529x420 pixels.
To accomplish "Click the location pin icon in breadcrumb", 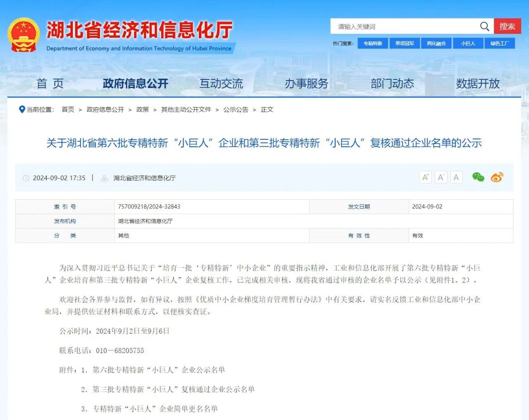I will click(x=22, y=110).
